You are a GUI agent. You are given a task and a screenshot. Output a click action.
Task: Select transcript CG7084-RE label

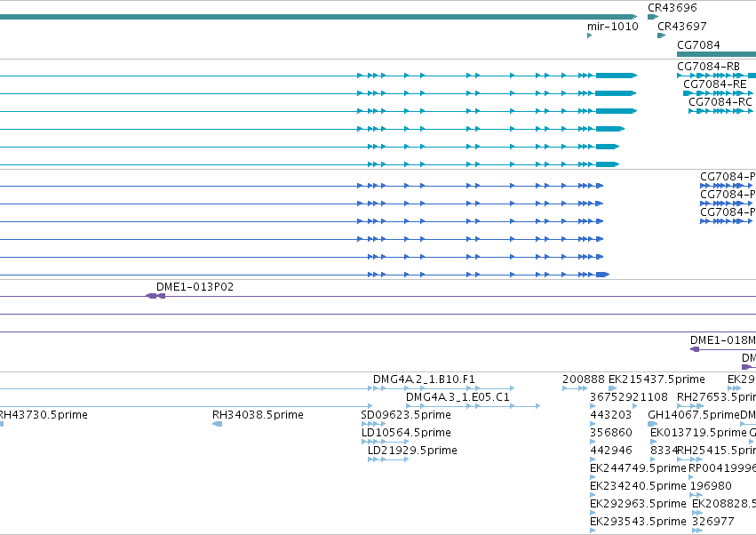pyautogui.click(x=714, y=84)
